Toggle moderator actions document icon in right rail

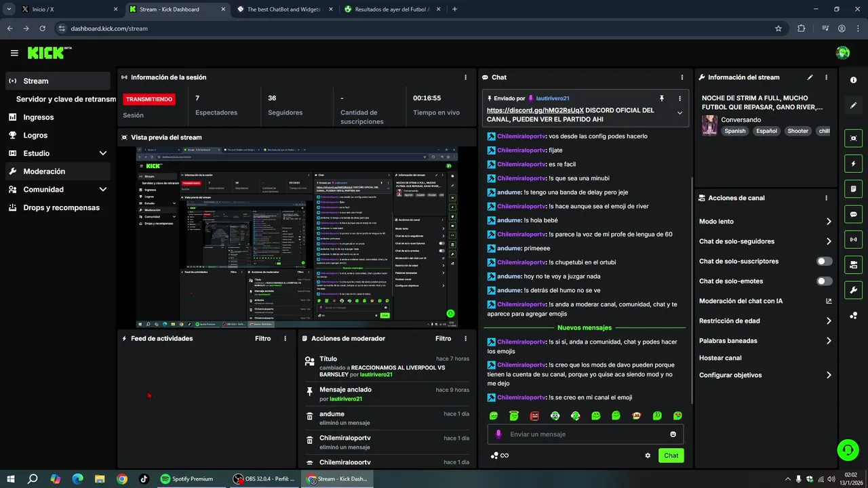point(853,188)
